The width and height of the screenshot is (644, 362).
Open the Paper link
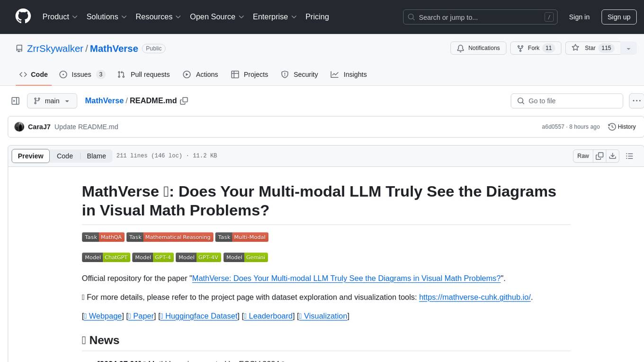pos(141,316)
